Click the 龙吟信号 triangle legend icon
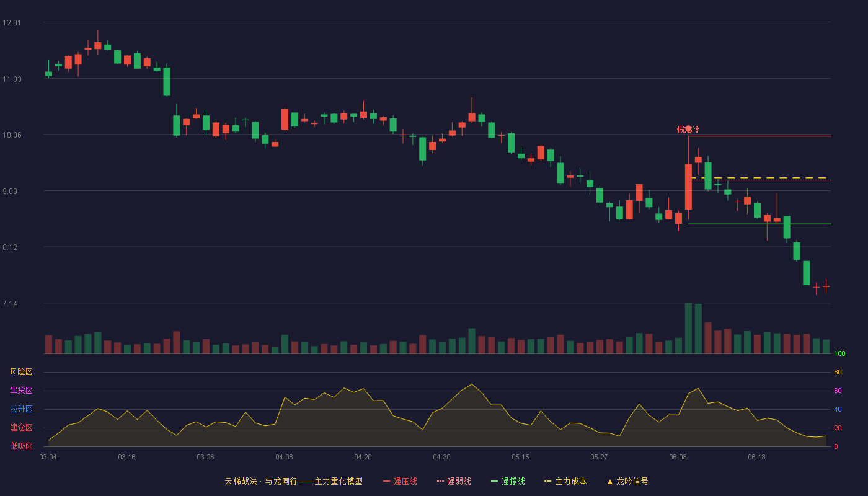 610,481
